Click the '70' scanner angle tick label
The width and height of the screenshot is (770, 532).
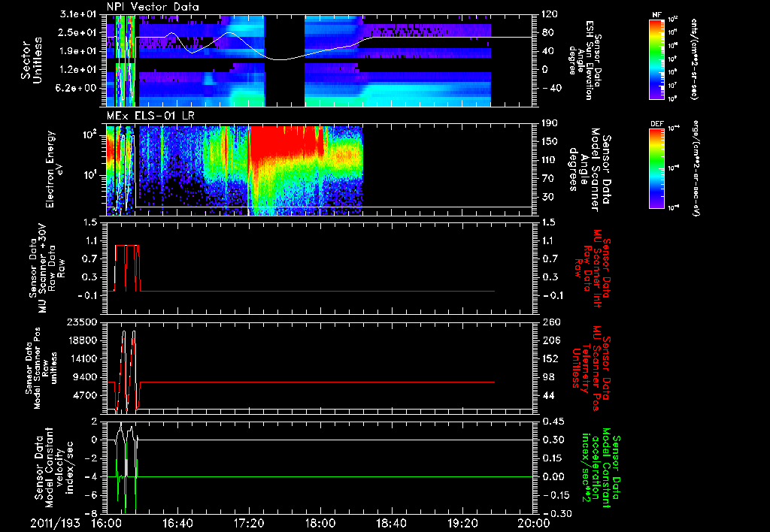coord(547,178)
